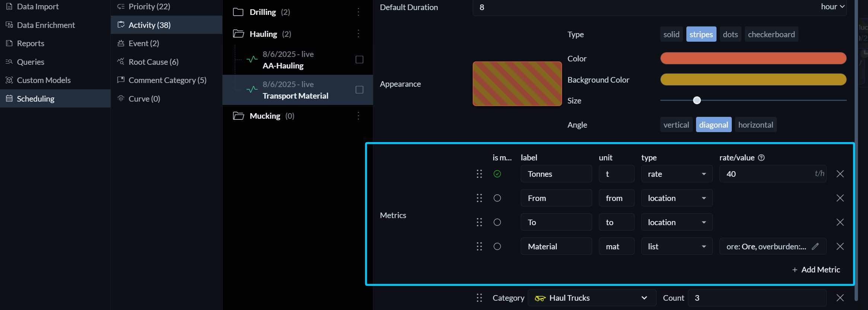Click the Priority list icon

(121, 6)
